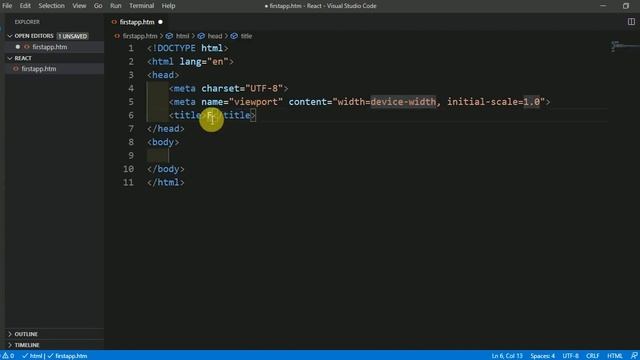Click Ln 6, Col 13 position indicator
Viewport: 640px width, 360px height.
pyautogui.click(x=507, y=356)
